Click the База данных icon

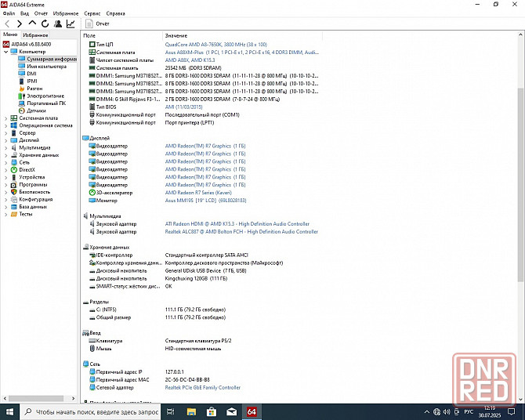[x=14, y=207]
